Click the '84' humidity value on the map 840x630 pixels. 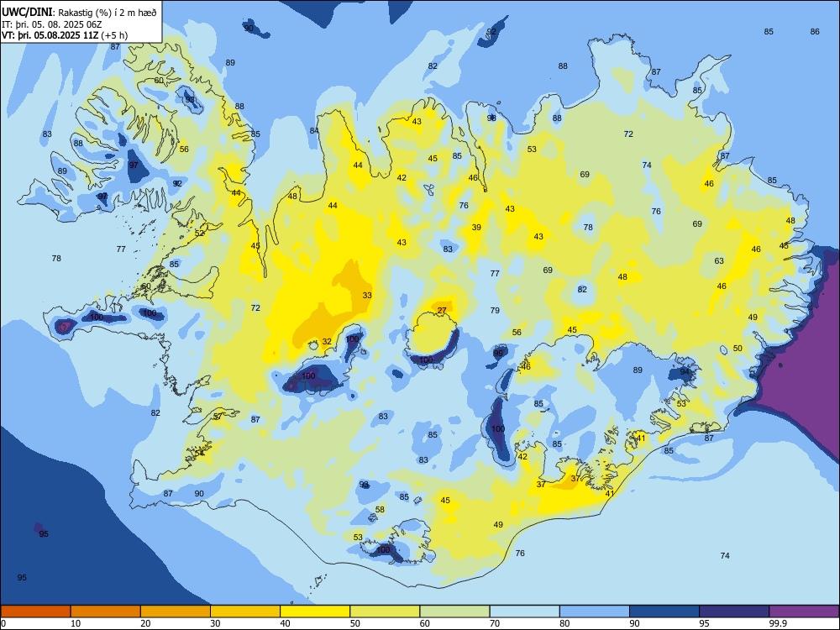coord(314,131)
